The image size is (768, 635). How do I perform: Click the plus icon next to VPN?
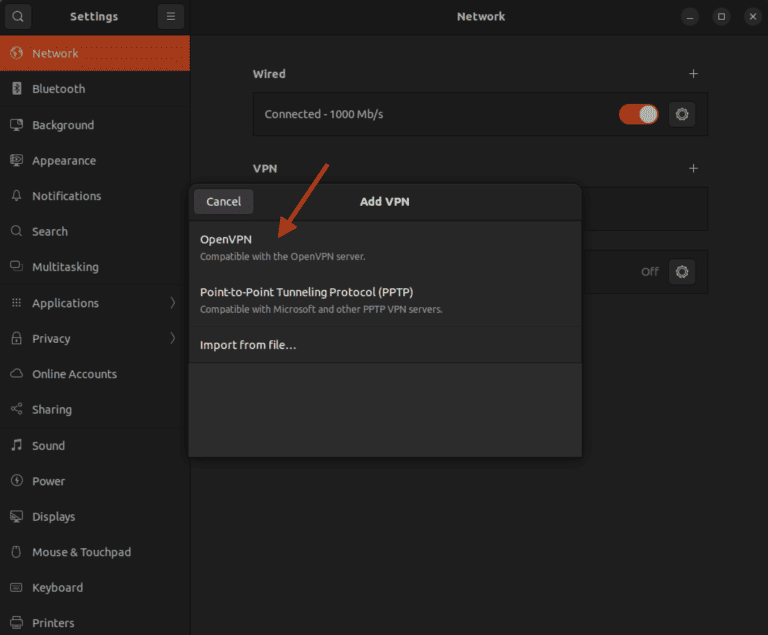click(693, 169)
